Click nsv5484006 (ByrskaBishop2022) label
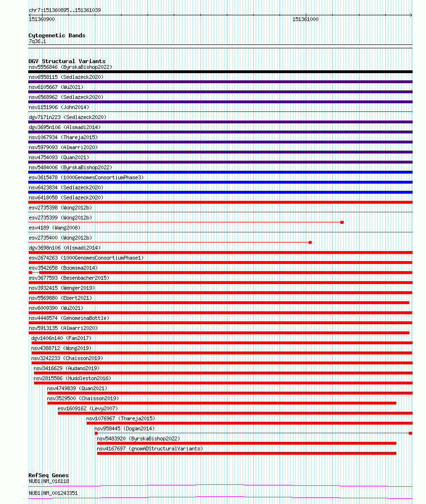 (70, 167)
